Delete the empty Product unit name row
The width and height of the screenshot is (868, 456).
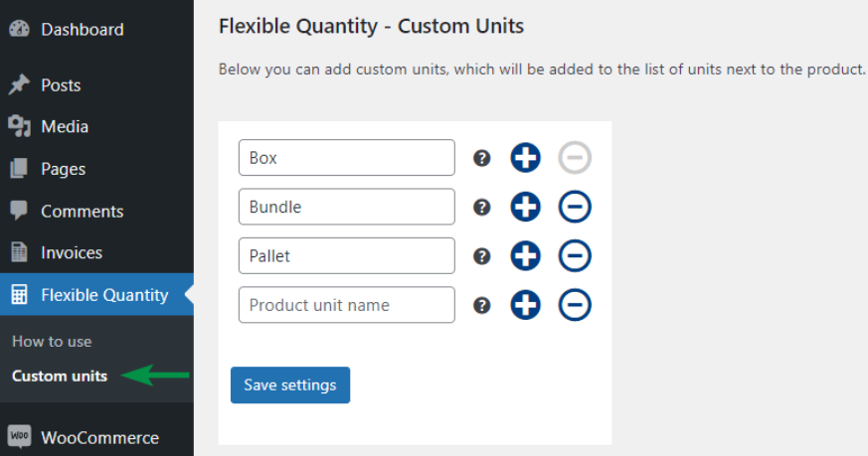(575, 305)
